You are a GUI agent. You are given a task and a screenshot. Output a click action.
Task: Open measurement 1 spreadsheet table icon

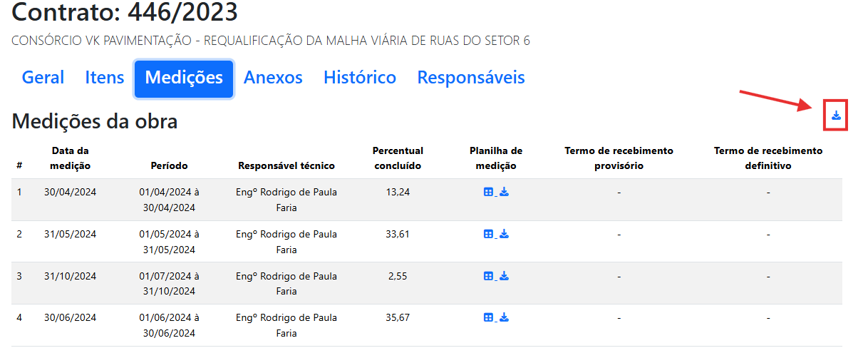(x=488, y=192)
